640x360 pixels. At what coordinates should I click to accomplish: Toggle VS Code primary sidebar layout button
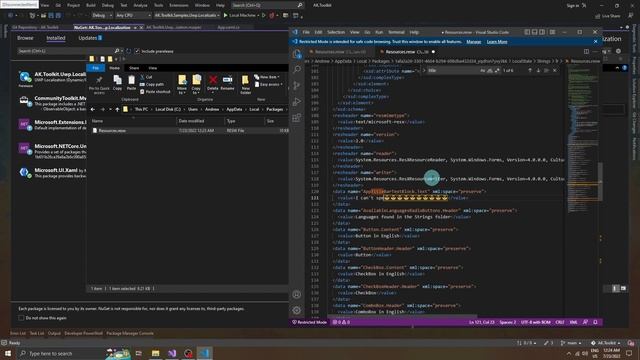click(527, 32)
